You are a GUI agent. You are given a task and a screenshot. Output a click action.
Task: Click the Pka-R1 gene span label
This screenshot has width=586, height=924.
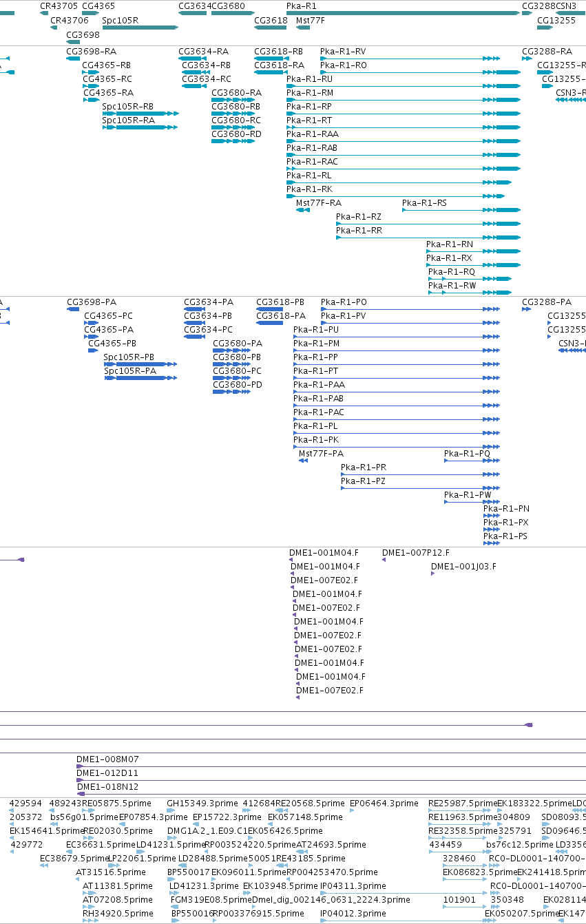point(302,6)
